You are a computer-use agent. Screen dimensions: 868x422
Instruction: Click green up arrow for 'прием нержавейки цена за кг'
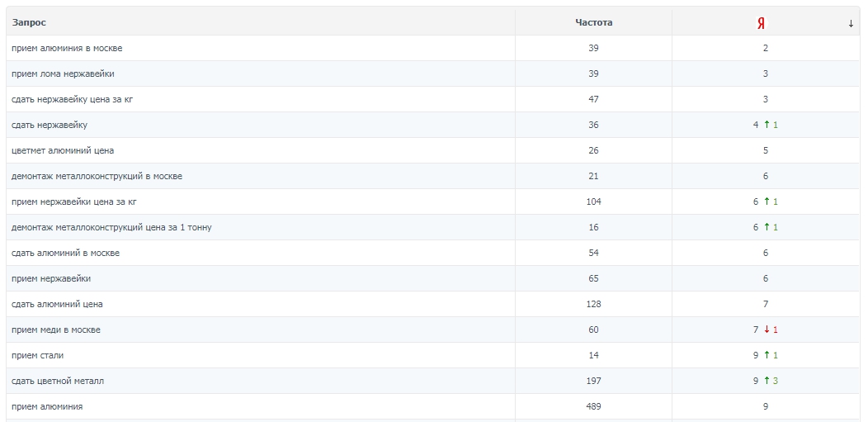[767, 202]
